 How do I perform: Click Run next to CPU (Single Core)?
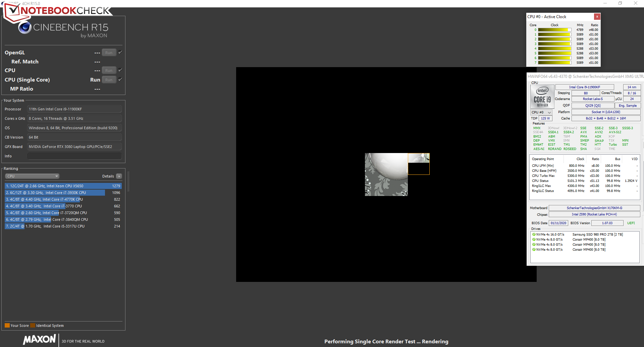pyautogui.click(x=109, y=80)
